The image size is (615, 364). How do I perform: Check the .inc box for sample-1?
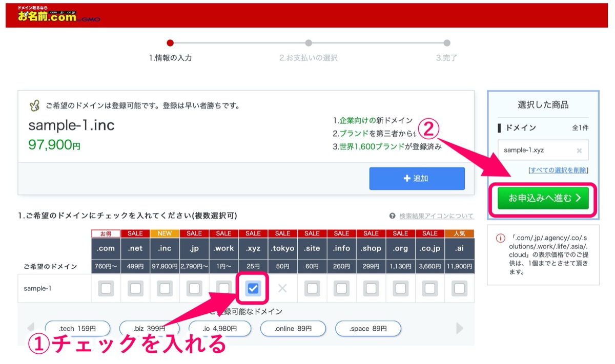[x=165, y=289]
